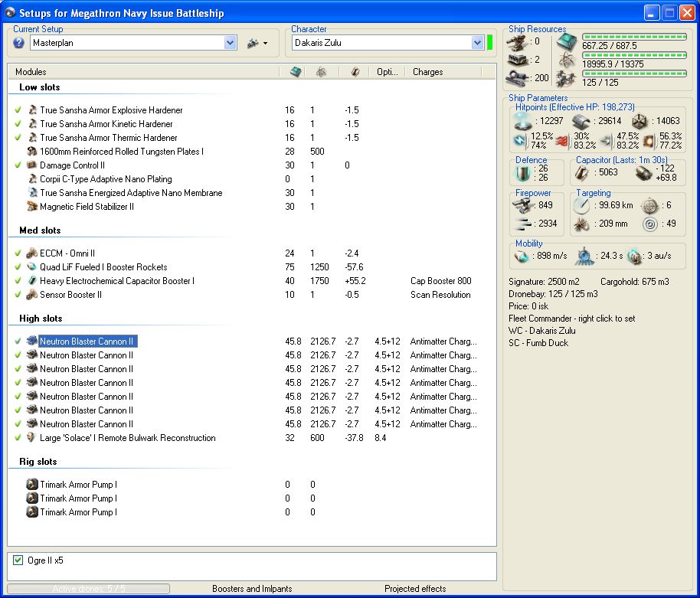
Task: Toggle Heavy Electrochemical Capacitor Booster I checkmark
Action: coord(18,281)
